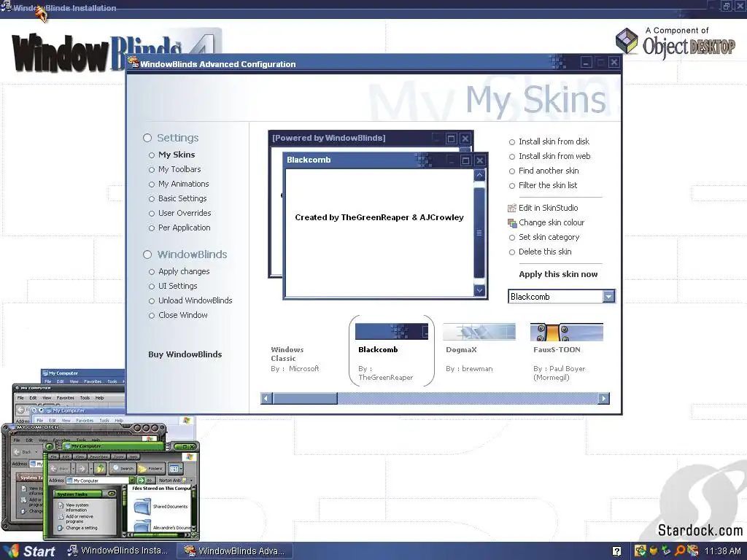Click the skin list horizontal scroll thumb
This screenshot has width=747, height=560.
pyautogui.click(x=305, y=399)
